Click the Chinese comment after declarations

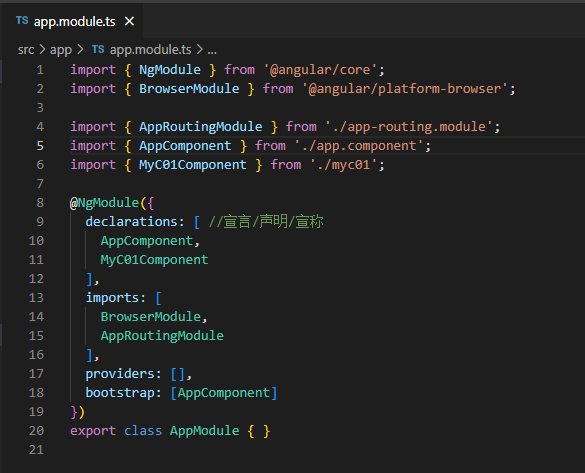pos(266,222)
